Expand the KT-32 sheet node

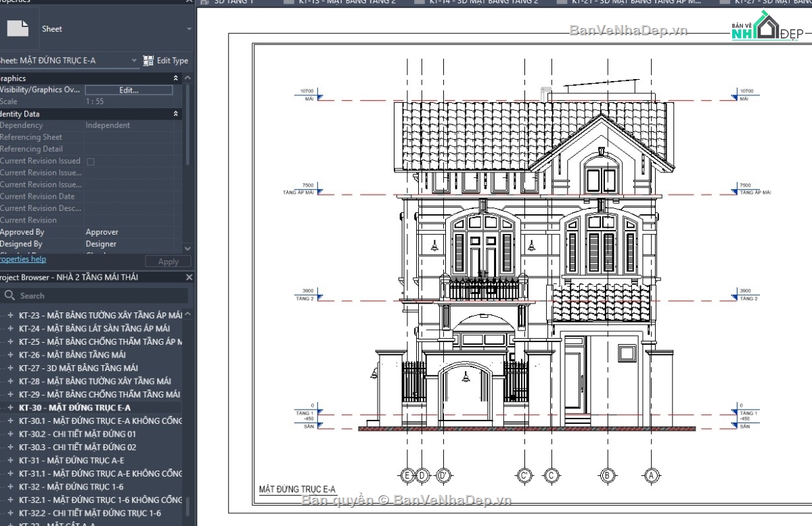coord(10,487)
